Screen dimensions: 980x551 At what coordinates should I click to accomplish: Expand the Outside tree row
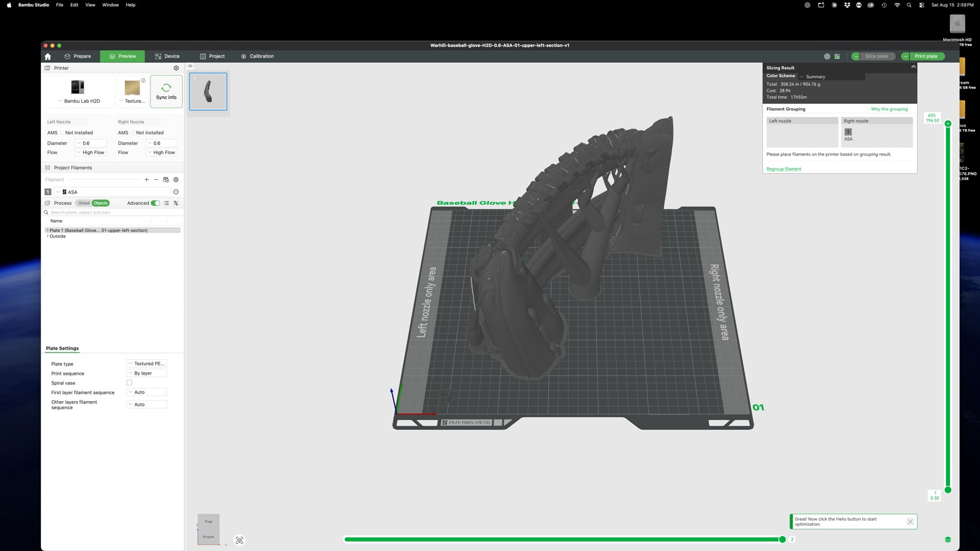click(x=47, y=236)
